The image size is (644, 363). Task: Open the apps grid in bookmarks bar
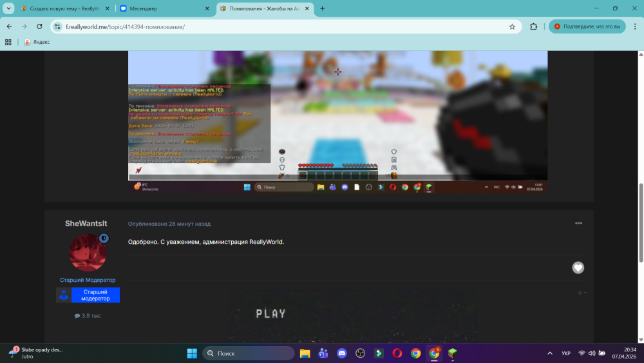[8, 42]
